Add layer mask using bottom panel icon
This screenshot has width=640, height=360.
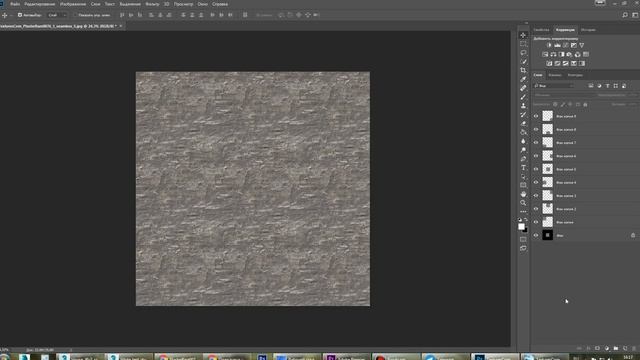coord(598,349)
